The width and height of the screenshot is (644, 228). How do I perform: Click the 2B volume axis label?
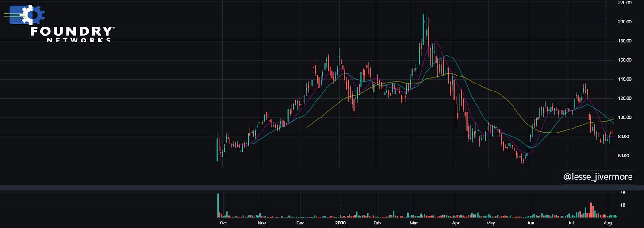(622, 193)
